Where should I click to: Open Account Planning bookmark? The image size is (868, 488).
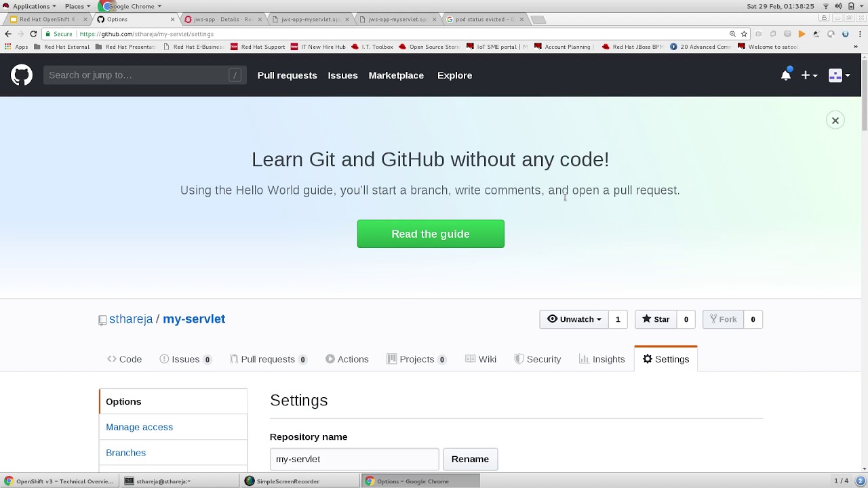point(563,47)
